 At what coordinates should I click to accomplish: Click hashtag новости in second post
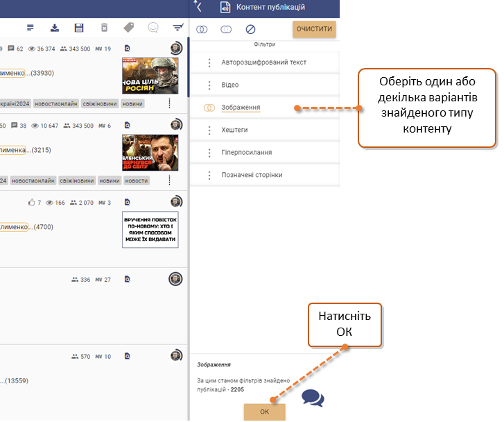(137, 181)
